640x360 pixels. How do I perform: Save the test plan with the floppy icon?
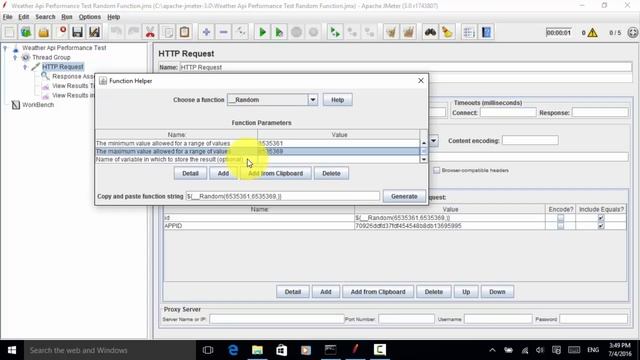(x=78, y=32)
